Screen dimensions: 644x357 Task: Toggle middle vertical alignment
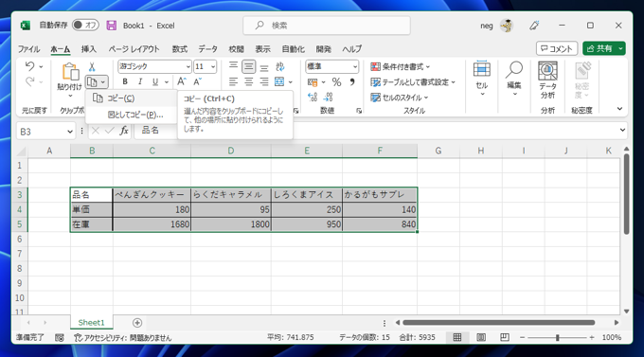coord(248,66)
